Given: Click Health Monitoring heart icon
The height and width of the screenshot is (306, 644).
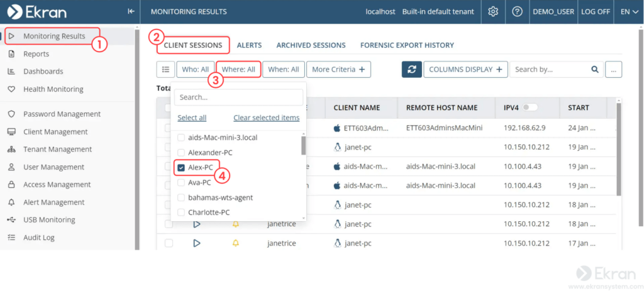Looking at the screenshot, I should click(11, 89).
